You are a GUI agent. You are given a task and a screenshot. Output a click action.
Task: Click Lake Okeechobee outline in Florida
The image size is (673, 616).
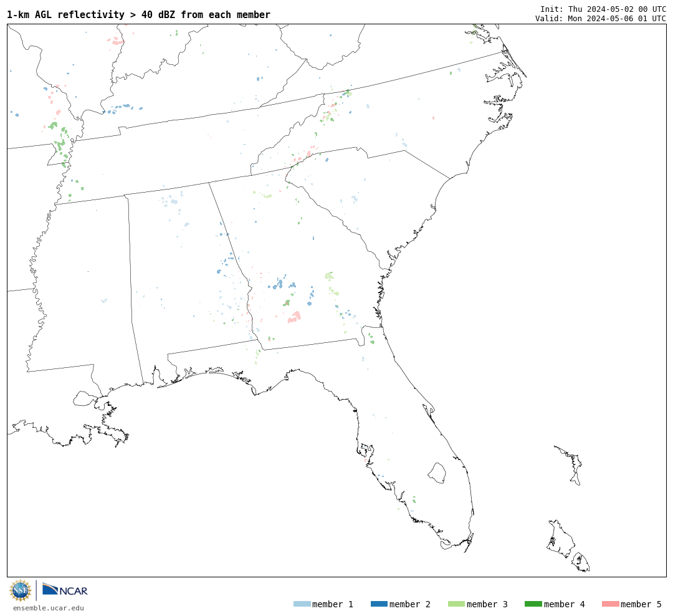(x=437, y=473)
